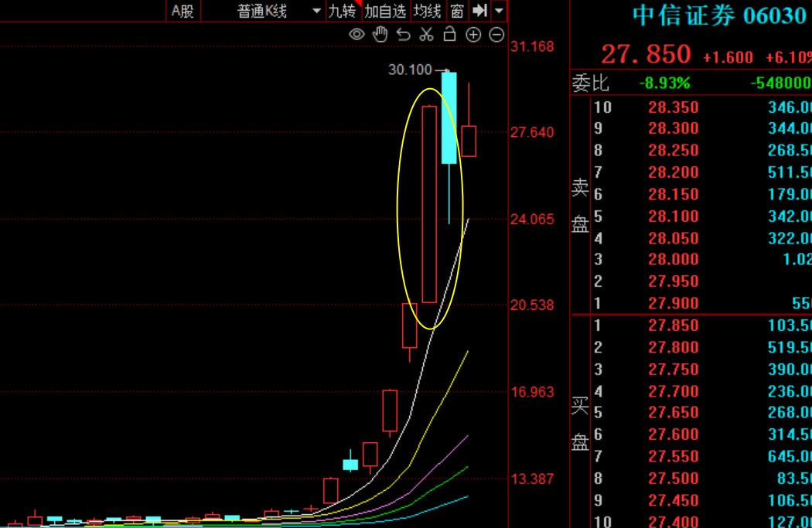812x528 pixels.
Task: Zoom out with the minus circle icon
Action: coord(496,34)
